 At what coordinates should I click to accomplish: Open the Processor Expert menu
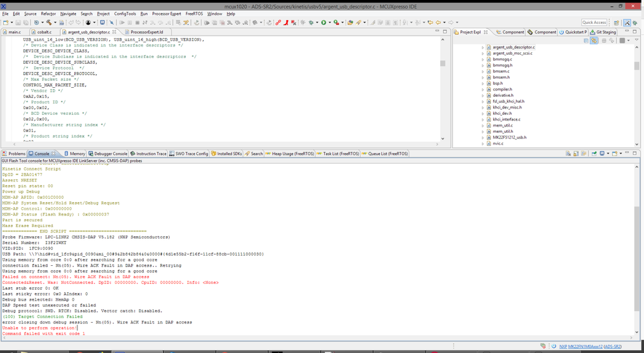166,14
